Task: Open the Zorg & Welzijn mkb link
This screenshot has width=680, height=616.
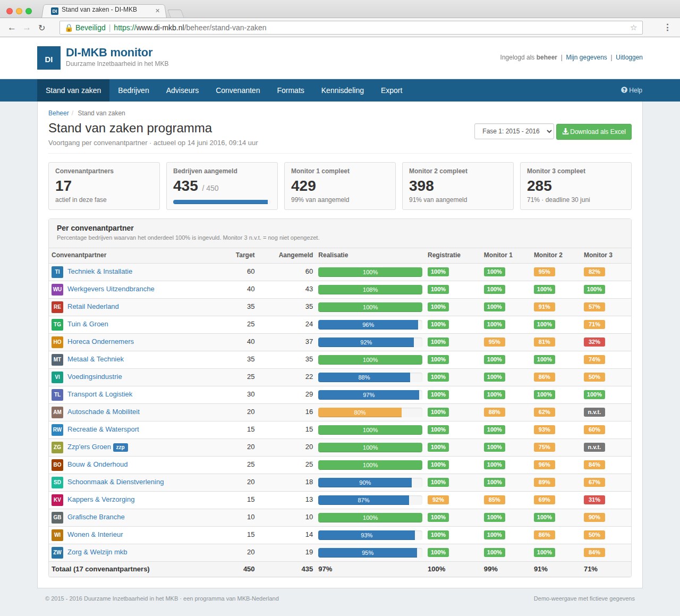Action: point(97,552)
